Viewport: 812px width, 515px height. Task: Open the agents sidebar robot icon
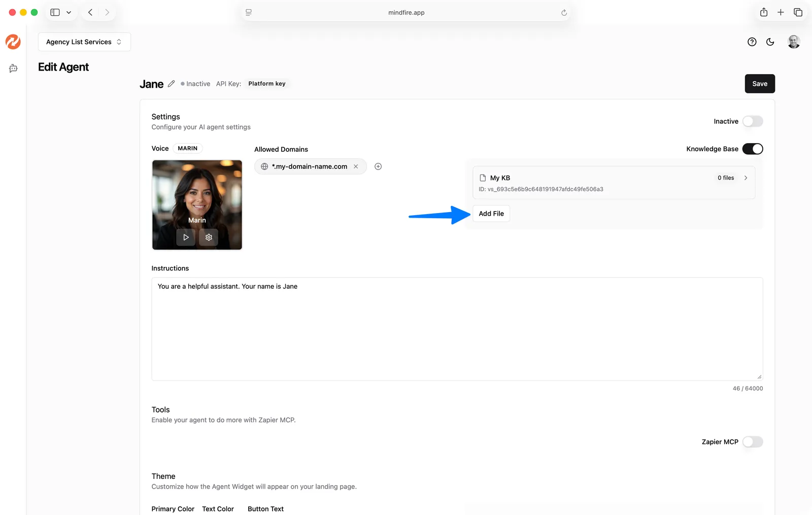[x=13, y=68]
